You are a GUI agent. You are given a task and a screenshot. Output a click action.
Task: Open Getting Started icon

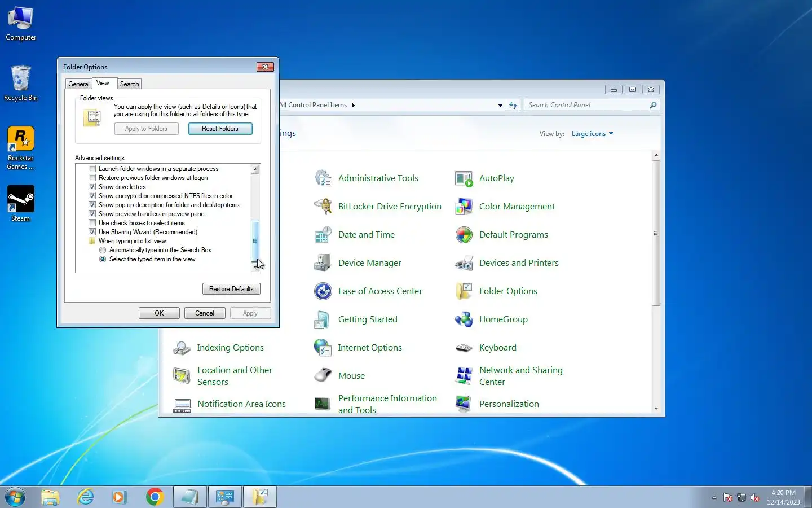pyautogui.click(x=323, y=319)
